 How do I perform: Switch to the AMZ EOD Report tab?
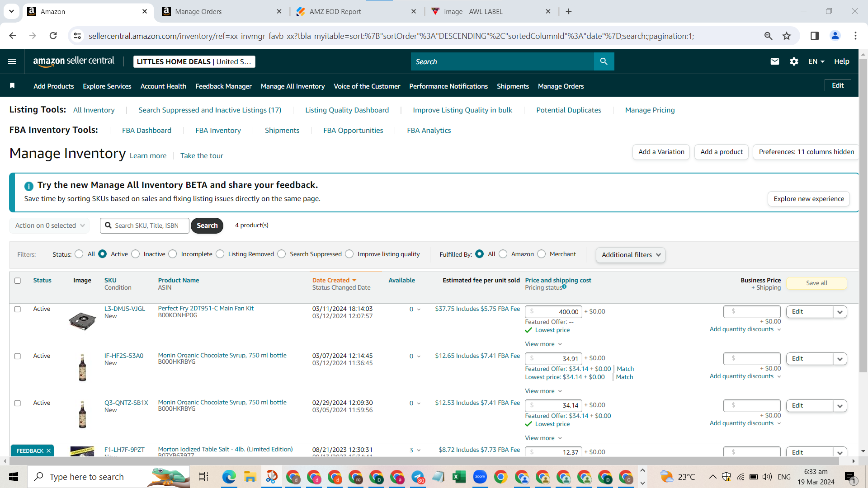pos(356,11)
